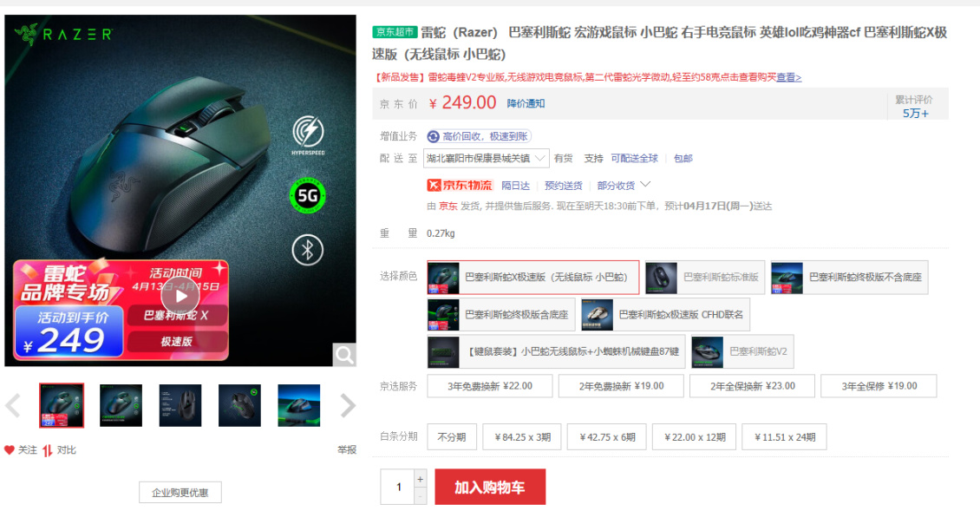The image size is (980, 511).
Task: Expand delivery address dropdown 湖北襄阳市保康县城关镇
Action: (487, 158)
